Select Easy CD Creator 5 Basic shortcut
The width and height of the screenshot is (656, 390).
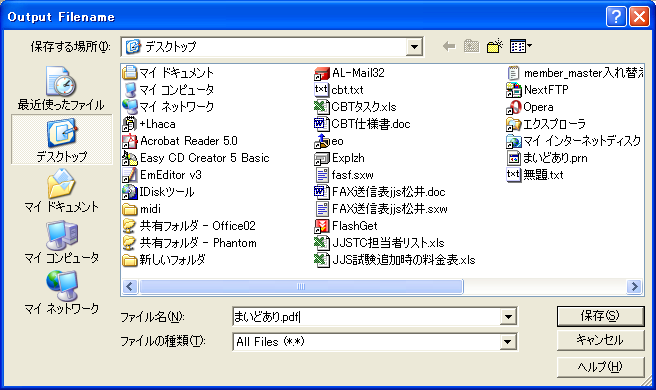[x=196, y=158]
